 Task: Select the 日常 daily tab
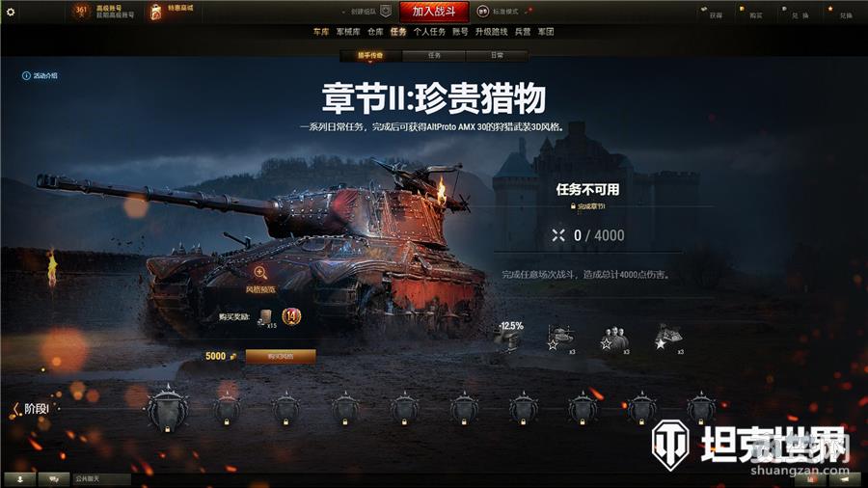pos(497,55)
